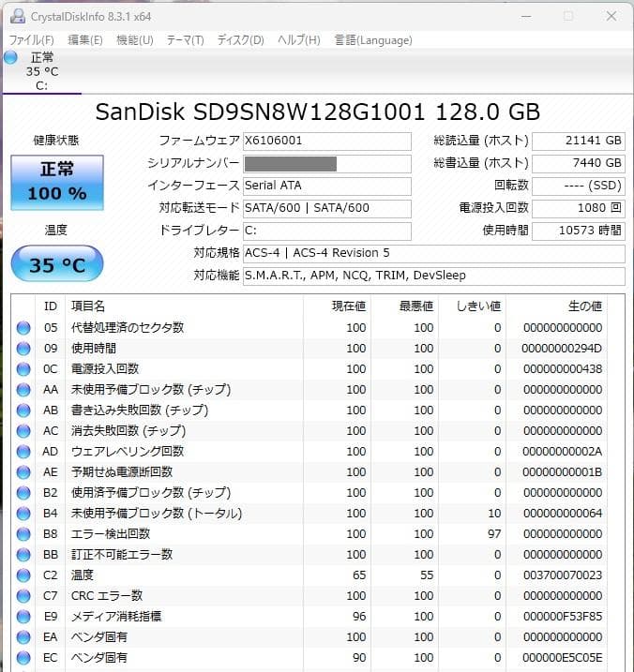Screen dimensions: 634x672
Task: Click the 35 °C temperature button
Action: 57,264
